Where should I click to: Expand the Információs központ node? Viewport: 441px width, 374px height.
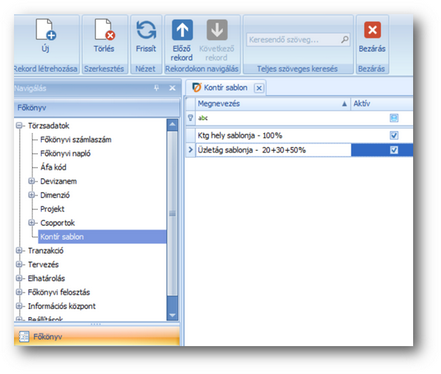point(19,306)
